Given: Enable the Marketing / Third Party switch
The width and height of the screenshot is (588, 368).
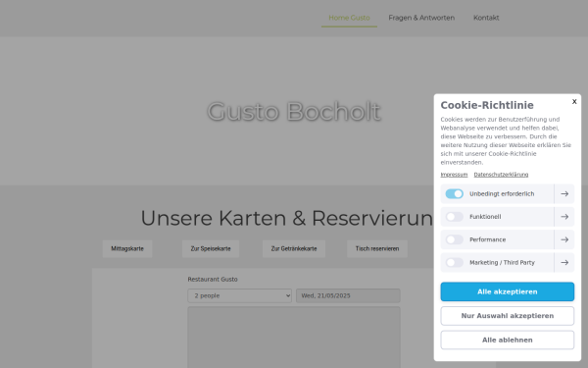Looking at the screenshot, I should tap(454, 262).
